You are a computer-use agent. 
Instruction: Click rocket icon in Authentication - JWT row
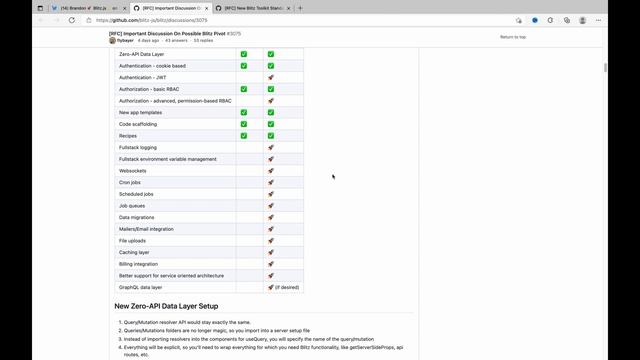(271, 78)
